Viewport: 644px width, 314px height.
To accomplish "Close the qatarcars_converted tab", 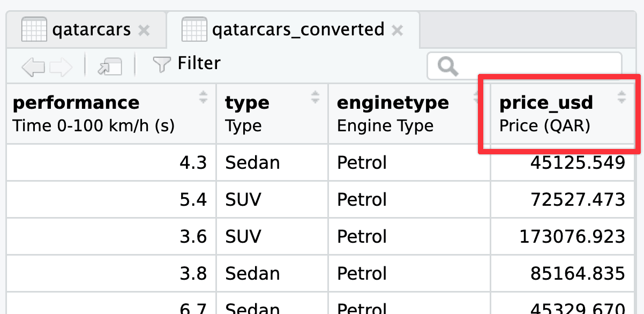I will 397,31.
